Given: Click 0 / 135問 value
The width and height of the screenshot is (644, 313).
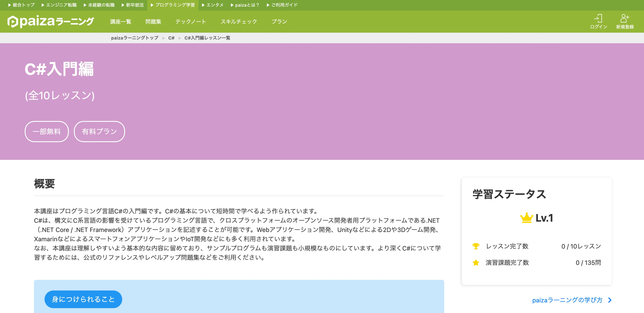Looking at the screenshot, I should [588, 263].
